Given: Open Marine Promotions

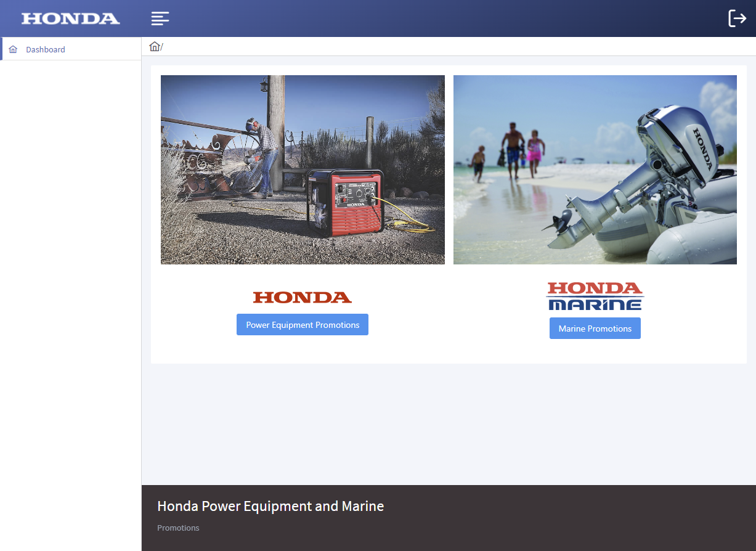Looking at the screenshot, I should coord(595,329).
